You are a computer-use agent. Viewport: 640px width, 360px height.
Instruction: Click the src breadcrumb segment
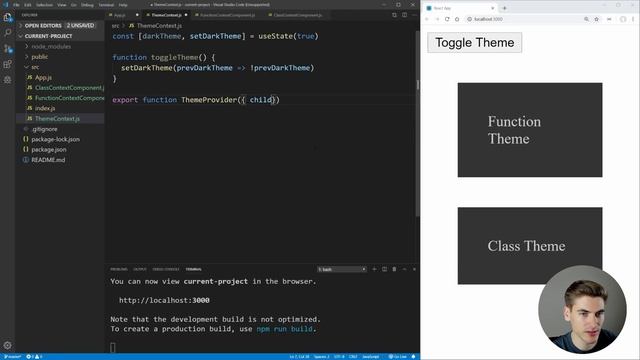[116, 26]
